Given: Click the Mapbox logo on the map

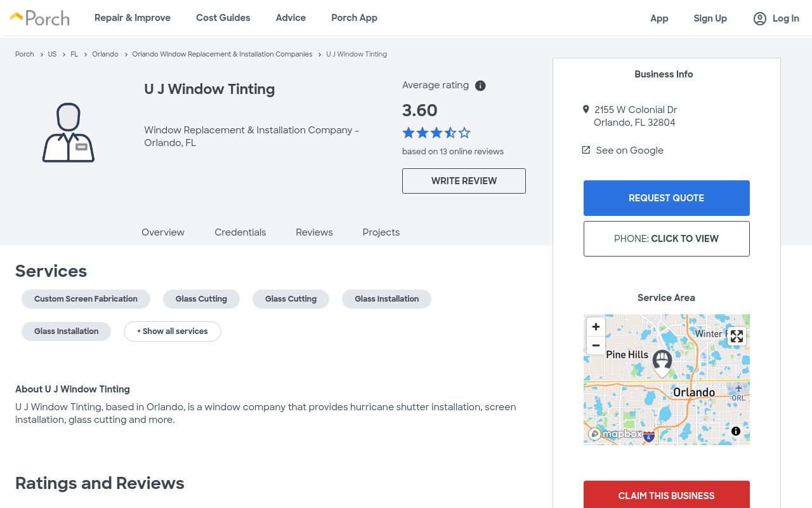Looking at the screenshot, I should tap(615, 434).
